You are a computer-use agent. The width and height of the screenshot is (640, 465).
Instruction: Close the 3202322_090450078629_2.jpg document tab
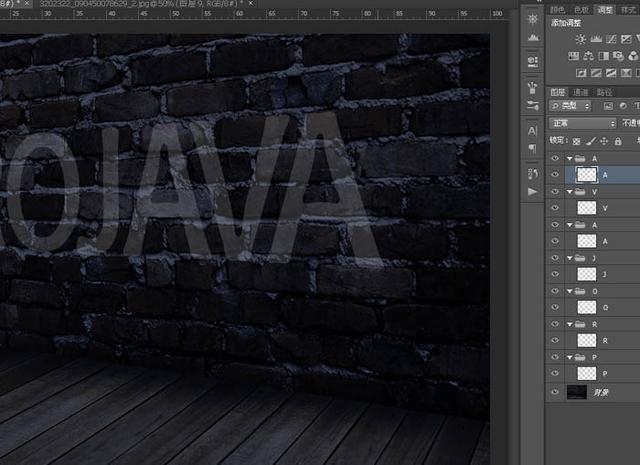[251, 3]
